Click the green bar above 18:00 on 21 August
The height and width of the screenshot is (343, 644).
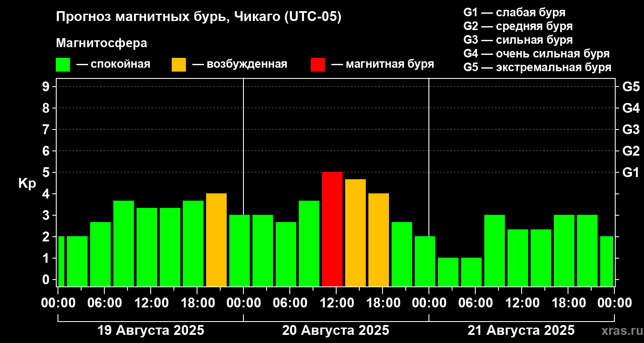[x=564, y=250]
